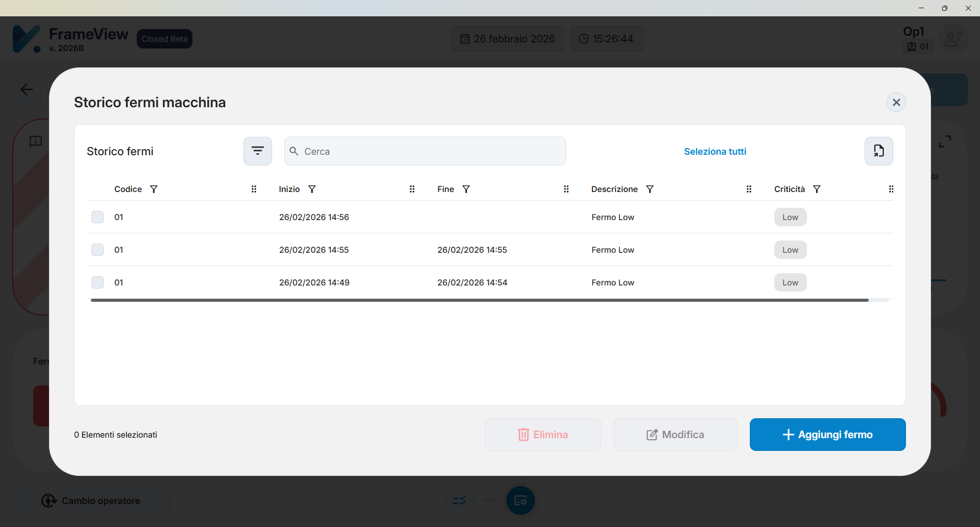Click the pencil icon on Modifica
This screenshot has width=980, height=527.
[x=652, y=435]
